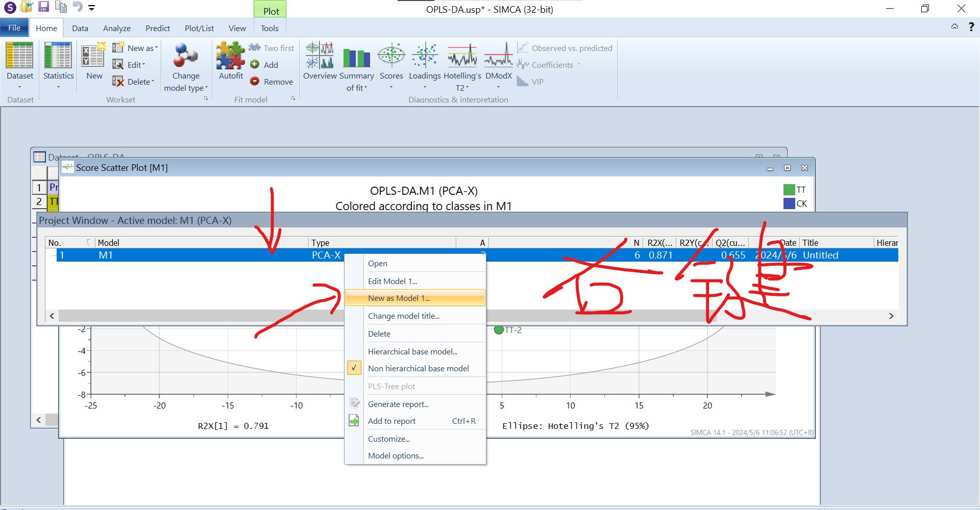Click the Summary of fit icon
This screenshot has width=980, height=510.
click(x=356, y=58)
